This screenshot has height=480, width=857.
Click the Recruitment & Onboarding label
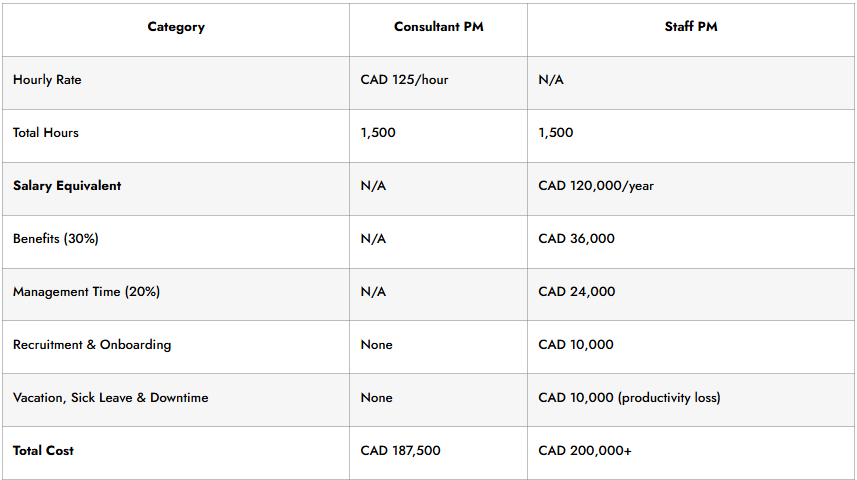tap(92, 345)
